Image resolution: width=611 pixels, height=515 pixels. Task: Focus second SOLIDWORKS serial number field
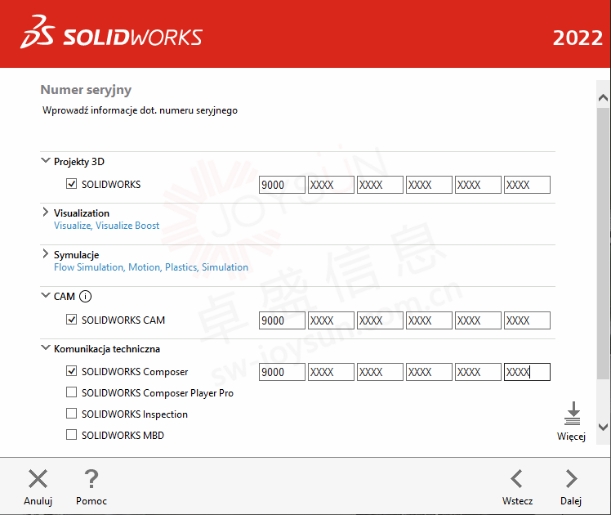[x=331, y=185]
